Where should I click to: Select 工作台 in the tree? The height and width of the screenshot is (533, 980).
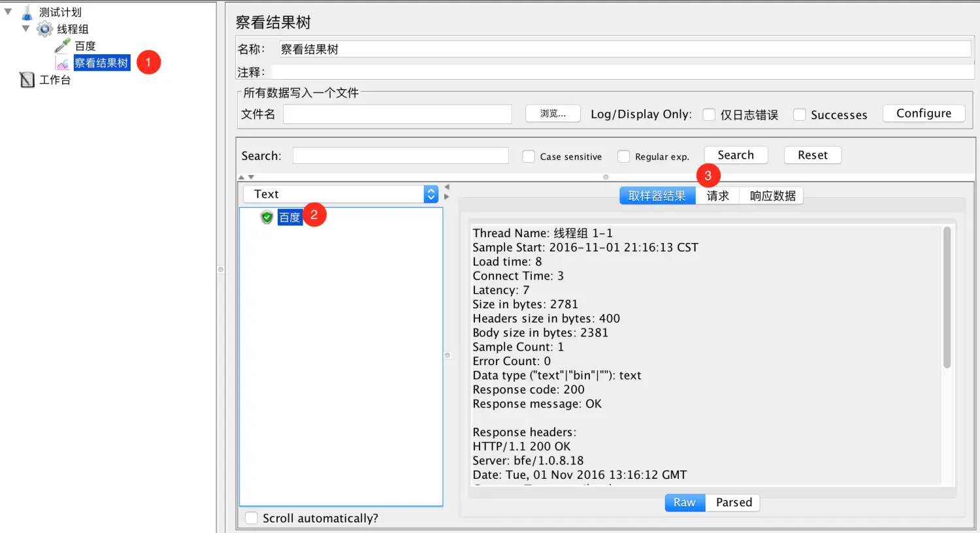(55, 80)
